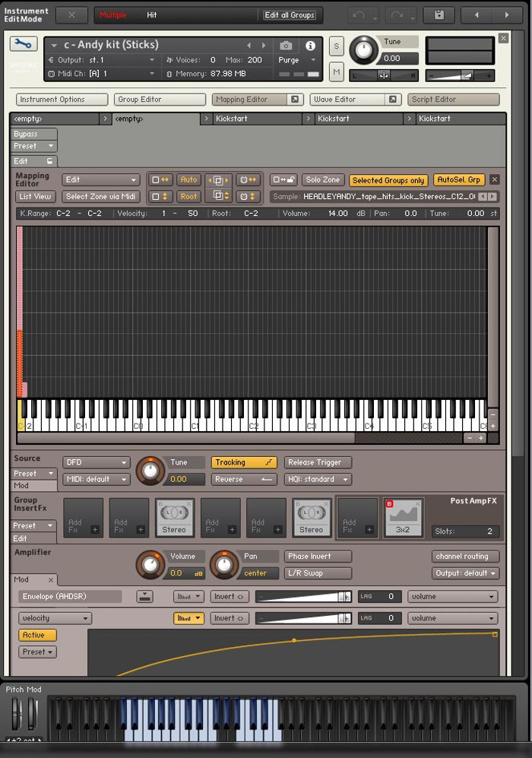Click the Bypass script button
Image resolution: width=532 pixels, height=758 pixels.
(33, 134)
